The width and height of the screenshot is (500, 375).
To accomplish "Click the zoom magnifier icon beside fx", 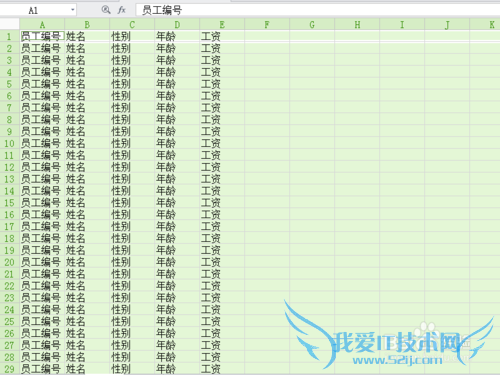I will (106, 10).
